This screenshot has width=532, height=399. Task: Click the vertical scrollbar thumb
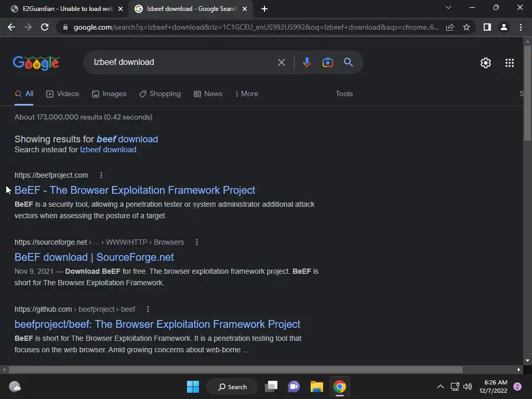click(527, 94)
